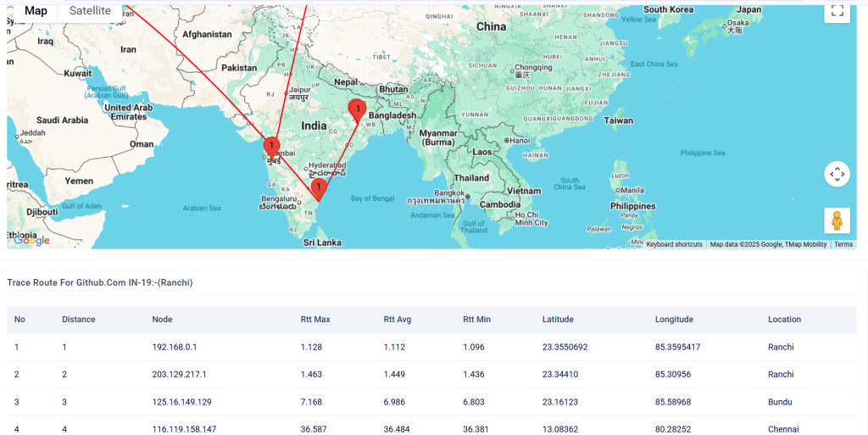The image size is (868, 435).
Task: Click the map marker near Mumbai
Action: tap(271, 149)
